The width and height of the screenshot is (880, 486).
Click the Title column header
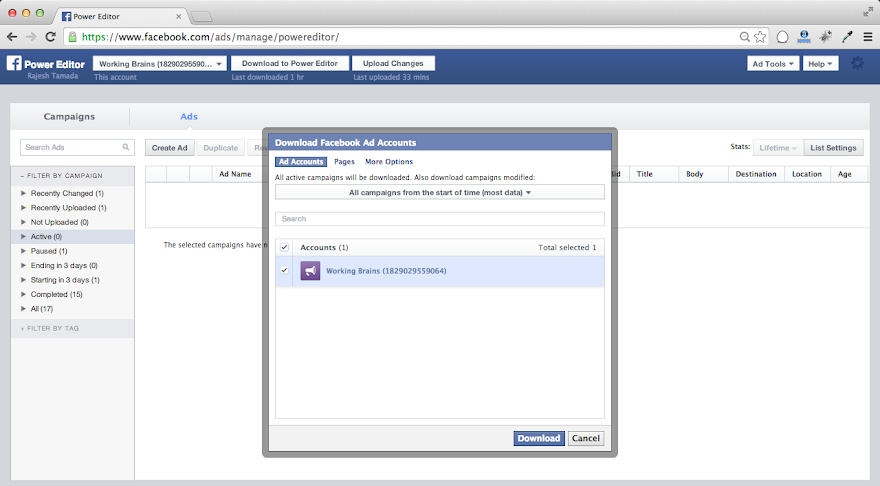coord(644,174)
